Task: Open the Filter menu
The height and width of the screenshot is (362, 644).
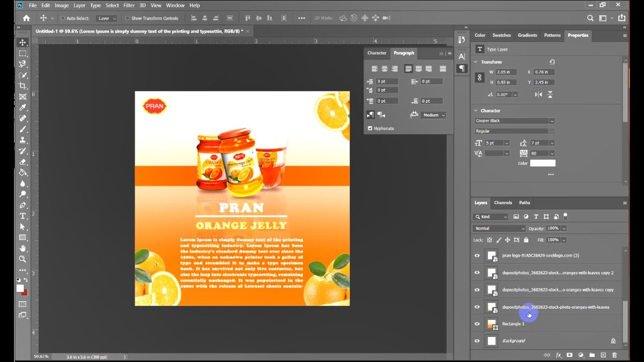Action: (129, 5)
